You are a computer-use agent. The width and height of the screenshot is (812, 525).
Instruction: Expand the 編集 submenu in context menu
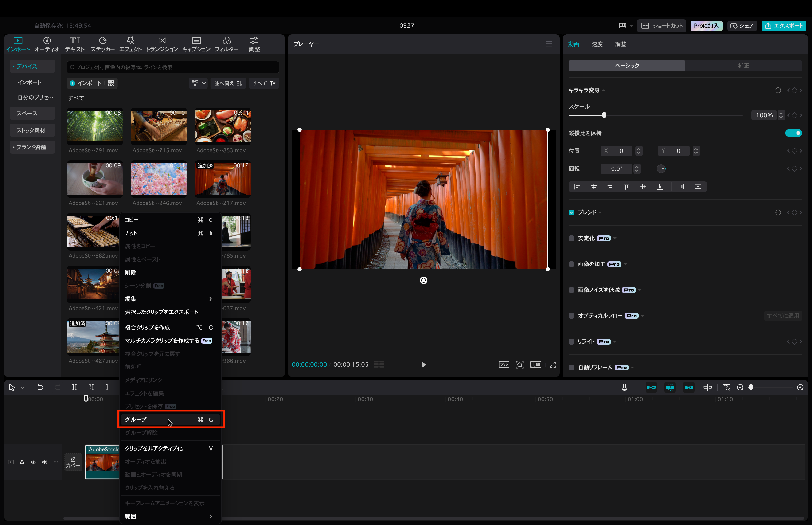point(170,299)
